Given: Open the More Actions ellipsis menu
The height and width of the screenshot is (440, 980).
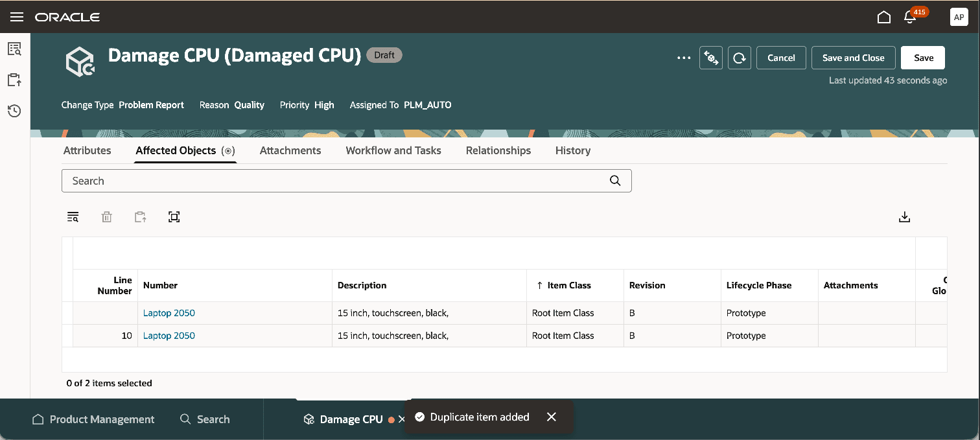Looking at the screenshot, I should (x=683, y=58).
